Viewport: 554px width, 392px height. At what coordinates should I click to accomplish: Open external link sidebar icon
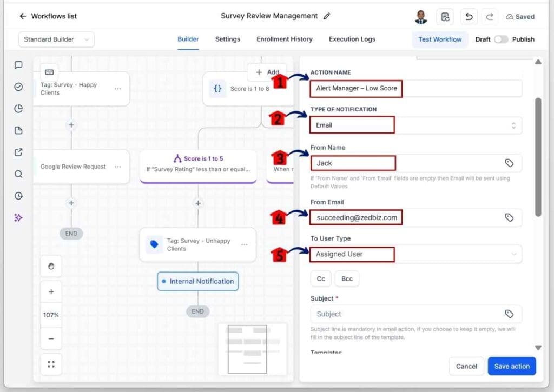click(18, 152)
